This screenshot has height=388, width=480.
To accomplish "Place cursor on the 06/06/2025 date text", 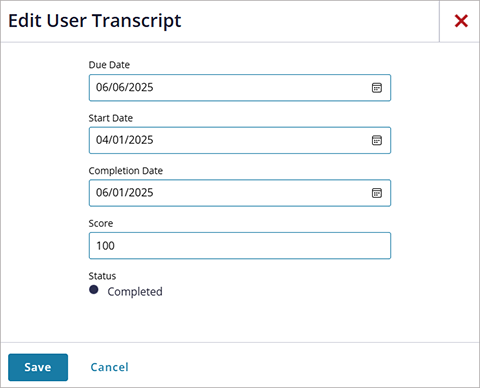I will point(125,87).
